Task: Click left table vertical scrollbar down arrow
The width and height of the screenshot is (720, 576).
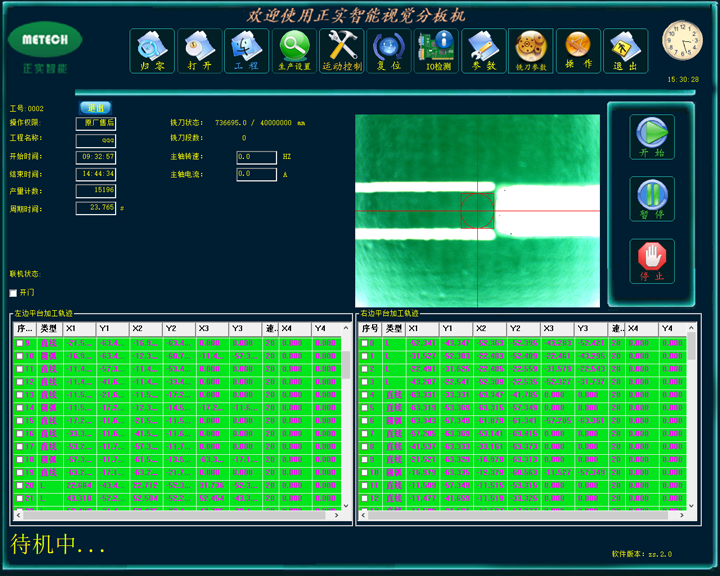Action: (346, 505)
